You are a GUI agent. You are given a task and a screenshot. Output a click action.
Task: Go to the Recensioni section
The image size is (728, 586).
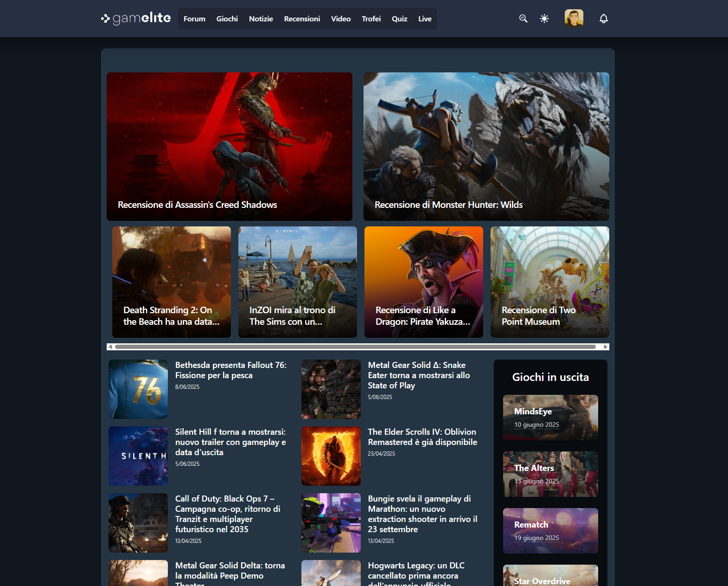point(302,19)
